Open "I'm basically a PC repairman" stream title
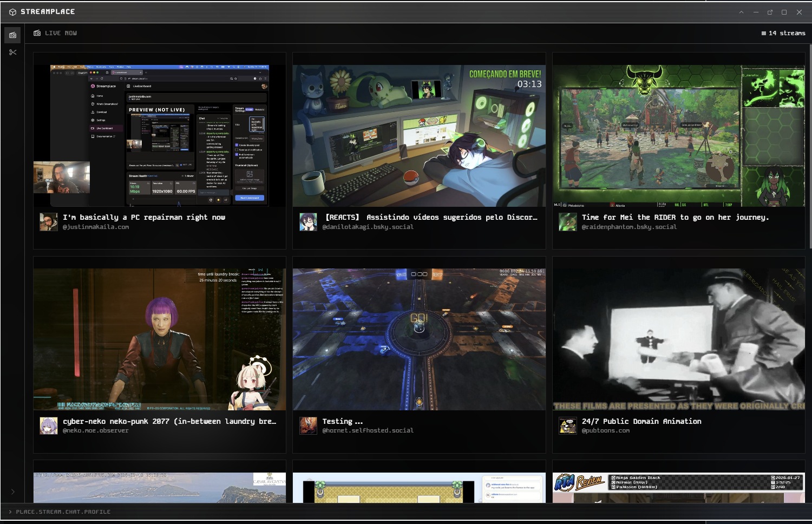This screenshot has height=524, width=812. (143, 217)
